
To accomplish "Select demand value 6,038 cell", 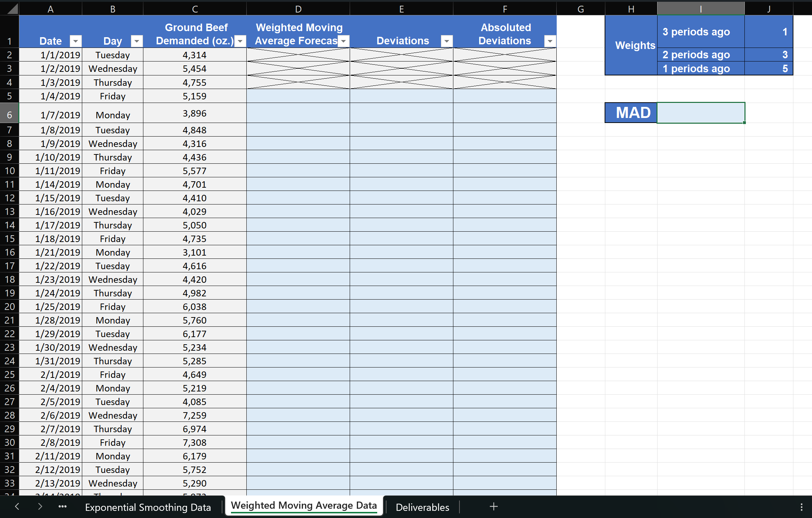I will (x=195, y=306).
